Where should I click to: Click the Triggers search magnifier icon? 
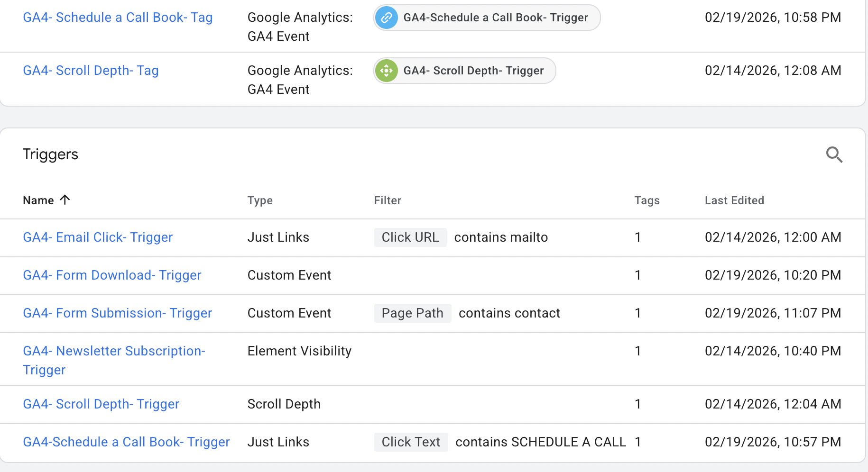click(x=834, y=154)
